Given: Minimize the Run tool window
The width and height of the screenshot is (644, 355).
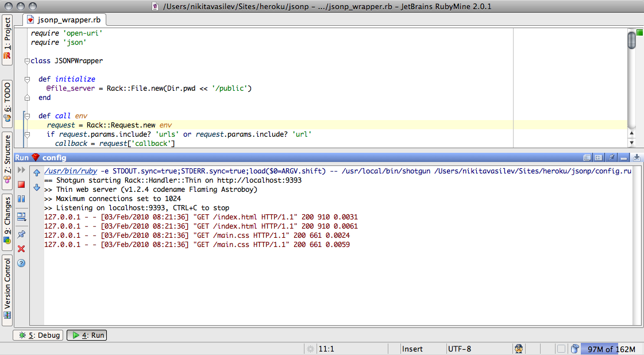Looking at the screenshot, I should pyautogui.click(x=624, y=158).
